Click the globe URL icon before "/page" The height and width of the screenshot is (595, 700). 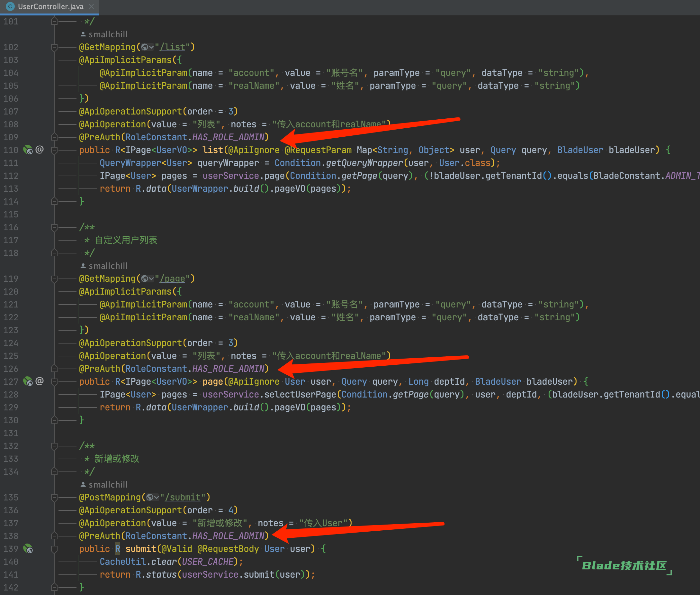145,279
